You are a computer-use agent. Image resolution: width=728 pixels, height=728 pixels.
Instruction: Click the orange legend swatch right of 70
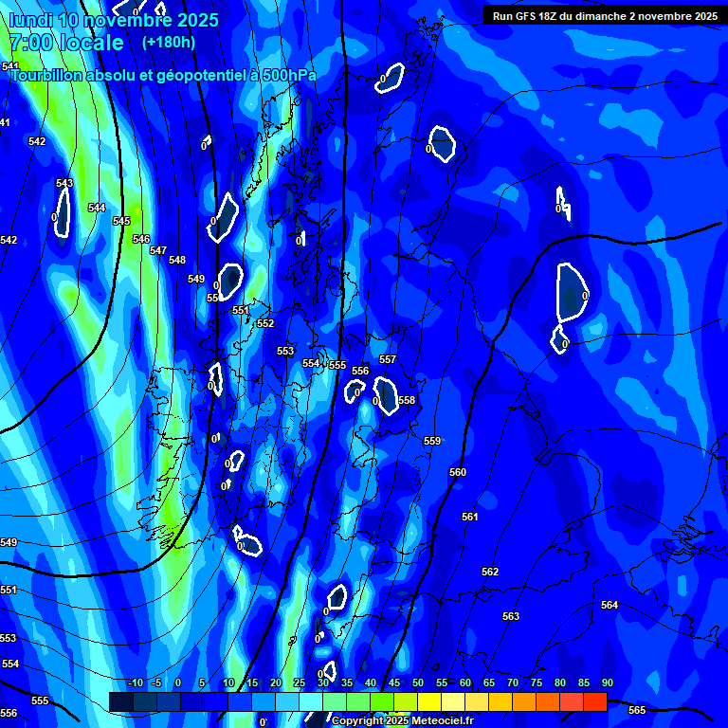[x=524, y=701]
